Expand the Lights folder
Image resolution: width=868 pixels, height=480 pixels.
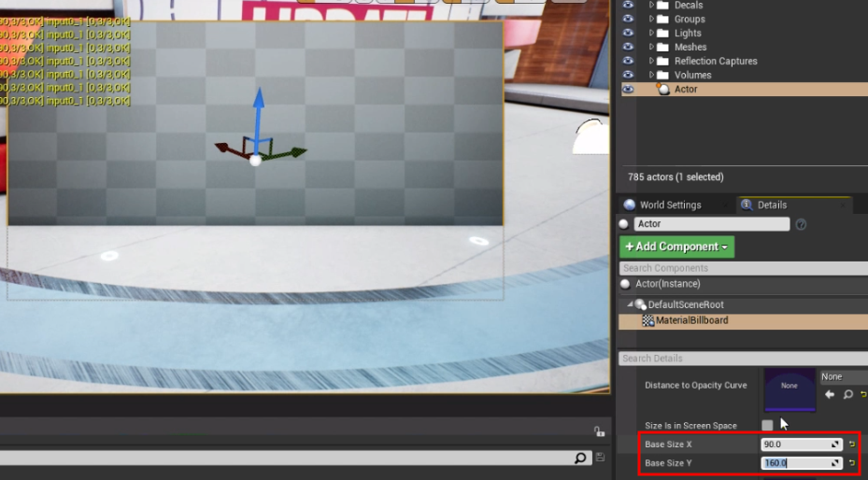point(651,33)
